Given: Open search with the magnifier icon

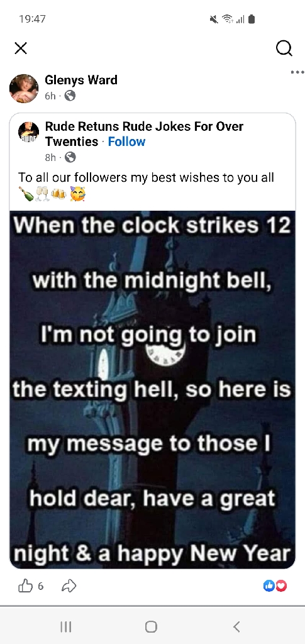Looking at the screenshot, I should (x=284, y=48).
